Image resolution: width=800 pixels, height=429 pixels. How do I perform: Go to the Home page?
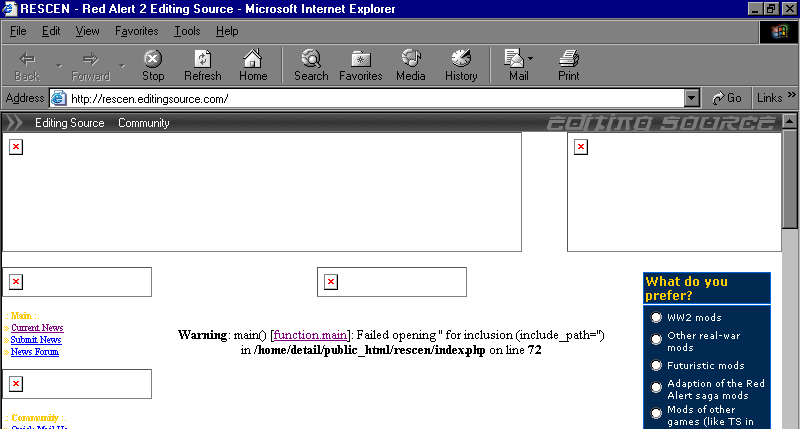pos(253,66)
